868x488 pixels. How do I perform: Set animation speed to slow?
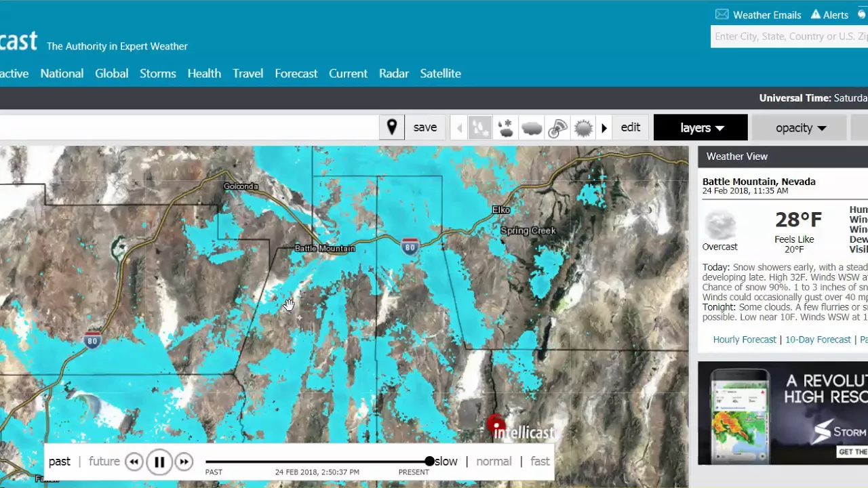tap(446, 462)
